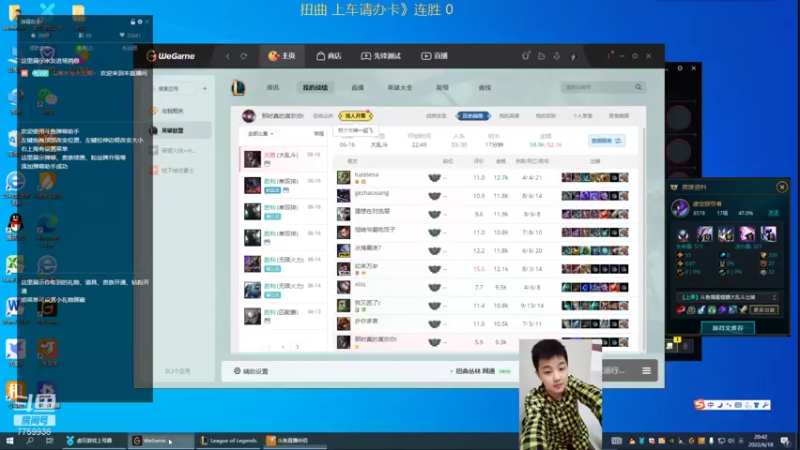Go to next page of match list
This screenshot has height=450, width=800.
pyautogui.click(x=297, y=347)
